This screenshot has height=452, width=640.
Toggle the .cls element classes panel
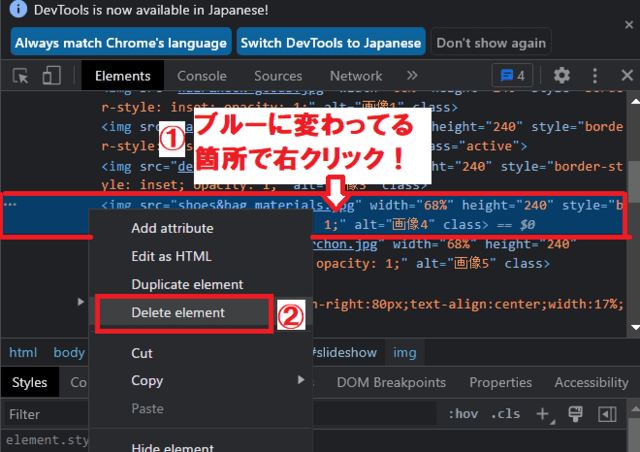tap(503, 414)
